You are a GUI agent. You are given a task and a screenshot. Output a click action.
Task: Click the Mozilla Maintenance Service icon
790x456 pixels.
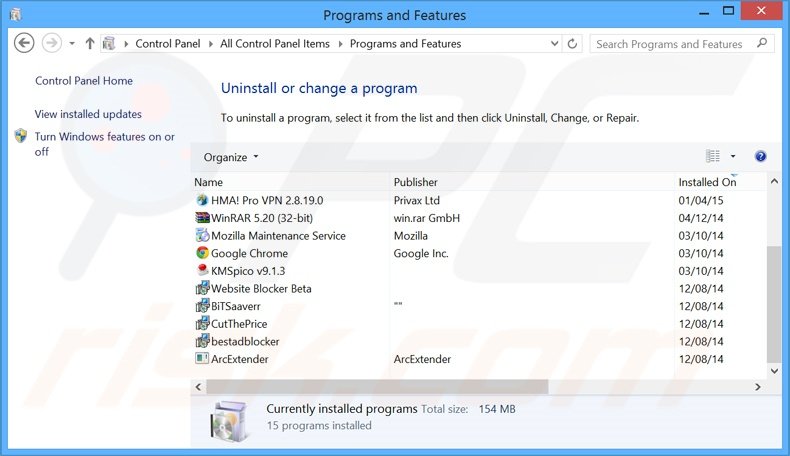click(x=202, y=235)
